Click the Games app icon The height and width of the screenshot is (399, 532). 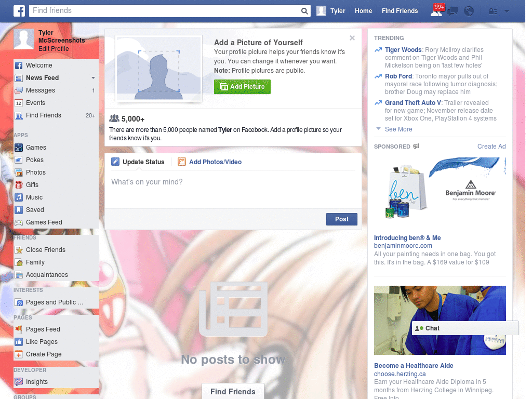19,148
